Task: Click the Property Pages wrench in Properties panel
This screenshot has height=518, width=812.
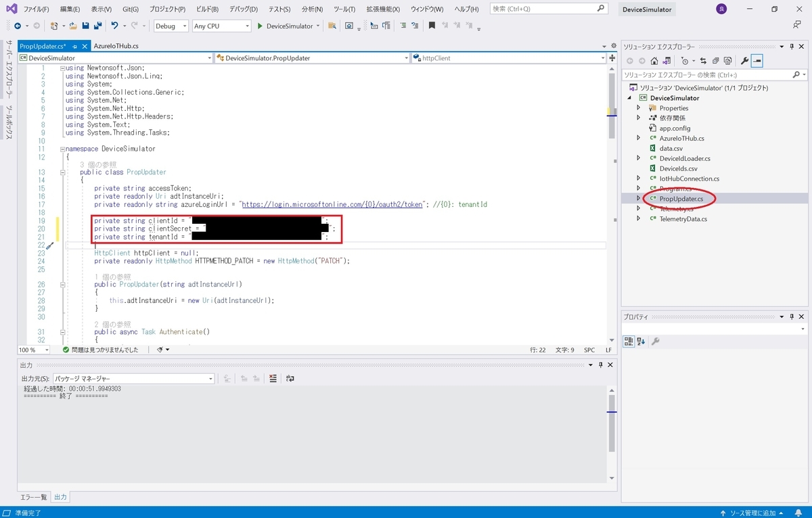Action: (x=655, y=342)
